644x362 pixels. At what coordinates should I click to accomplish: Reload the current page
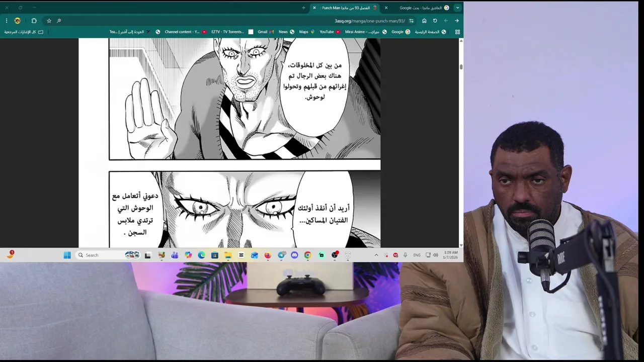(x=435, y=21)
